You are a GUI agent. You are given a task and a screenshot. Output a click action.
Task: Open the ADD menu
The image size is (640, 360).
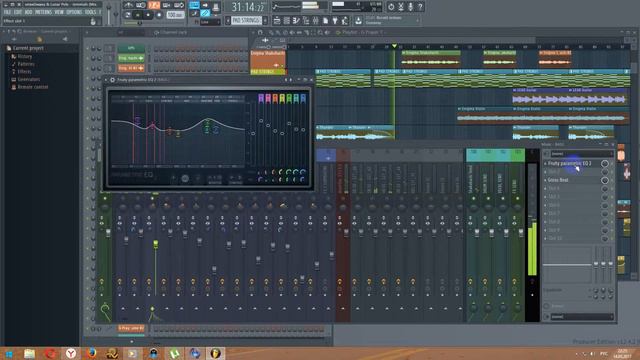(29, 12)
